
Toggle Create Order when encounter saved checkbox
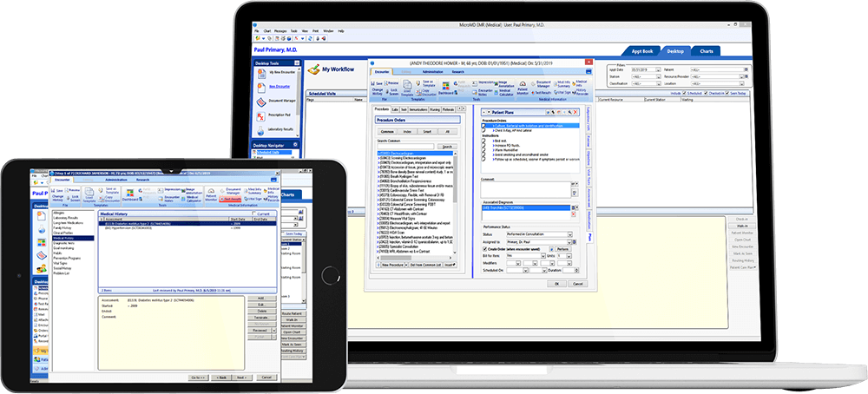click(484, 250)
